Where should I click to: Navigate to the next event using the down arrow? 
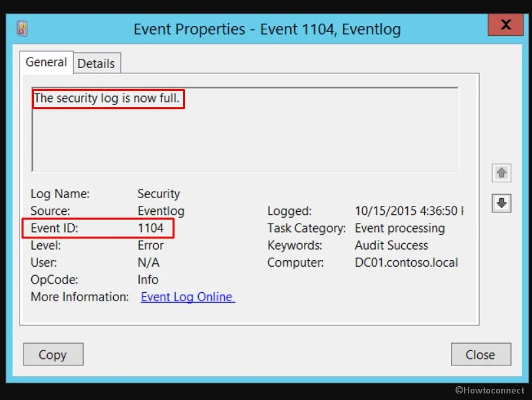click(501, 203)
